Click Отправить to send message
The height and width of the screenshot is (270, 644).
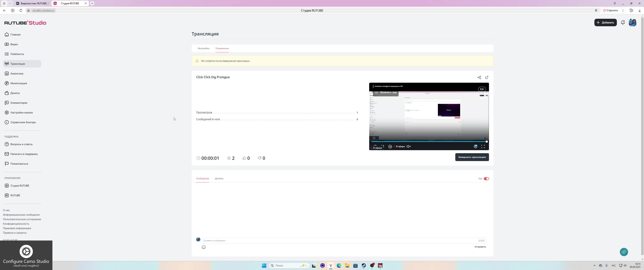(480, 247)
